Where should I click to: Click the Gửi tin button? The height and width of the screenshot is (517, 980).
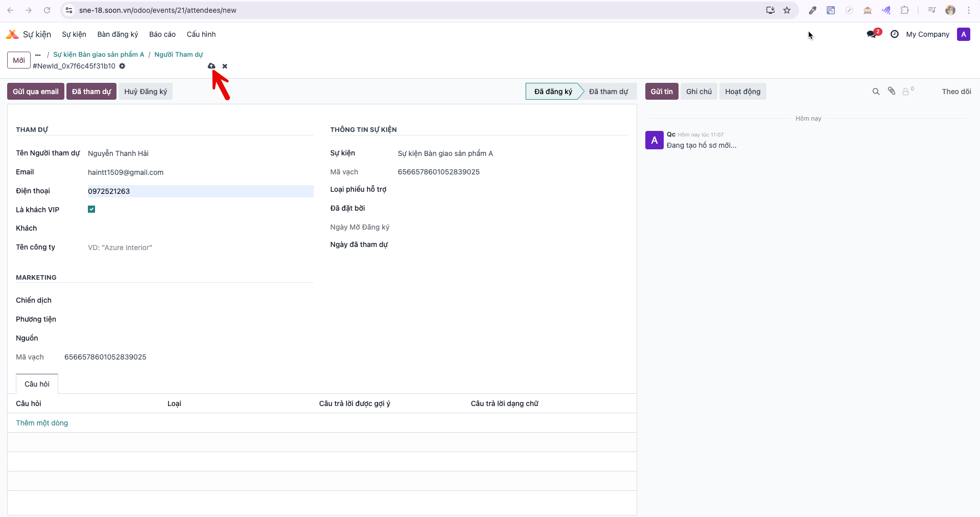click(x=662, y=92)
